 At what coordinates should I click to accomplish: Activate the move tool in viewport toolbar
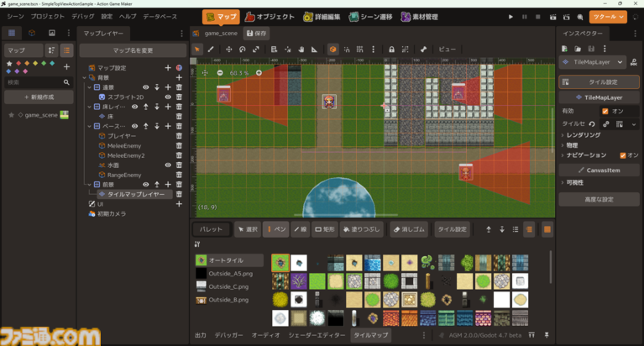coord(228,50)
